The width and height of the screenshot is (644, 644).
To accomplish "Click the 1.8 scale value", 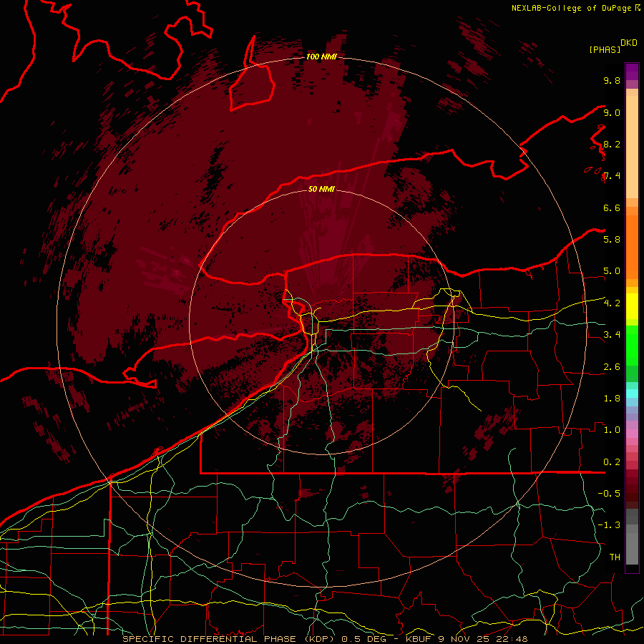I will (x=612, y=399).
